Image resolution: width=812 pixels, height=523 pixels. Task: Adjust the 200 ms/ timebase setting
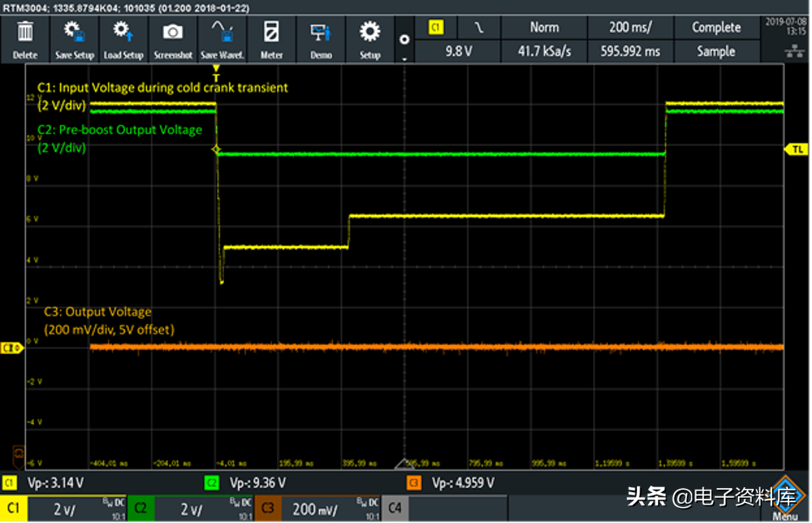[630, 27]
